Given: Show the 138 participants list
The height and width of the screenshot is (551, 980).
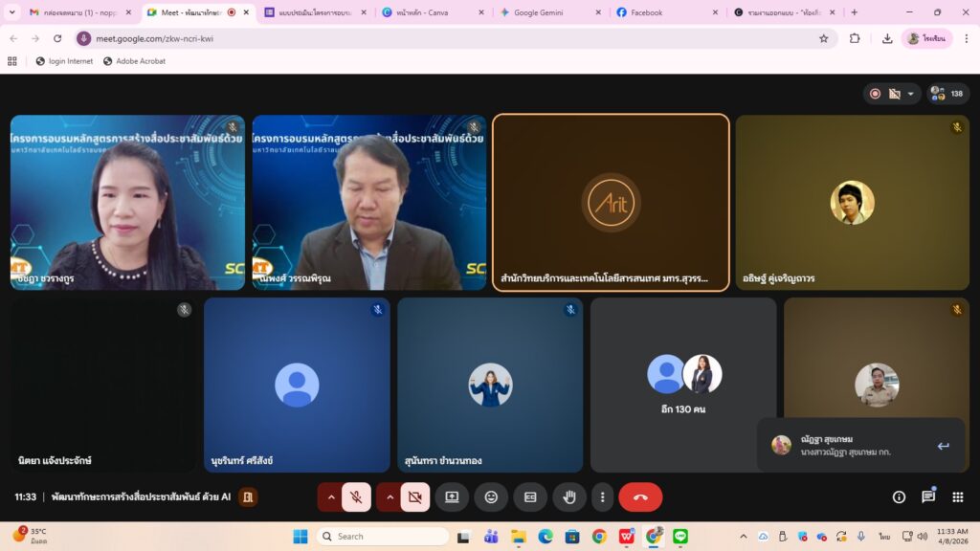Looking at the screenshot, I should (947, 94).
